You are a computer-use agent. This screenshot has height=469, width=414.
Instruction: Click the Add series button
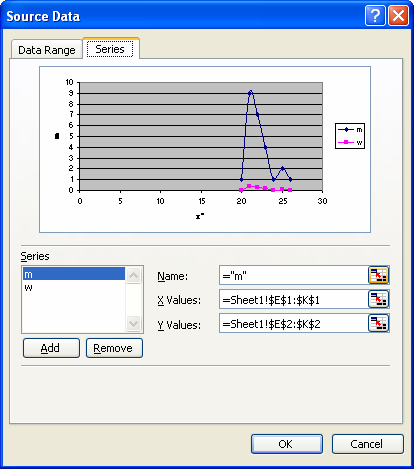click(x=51, y=348)
